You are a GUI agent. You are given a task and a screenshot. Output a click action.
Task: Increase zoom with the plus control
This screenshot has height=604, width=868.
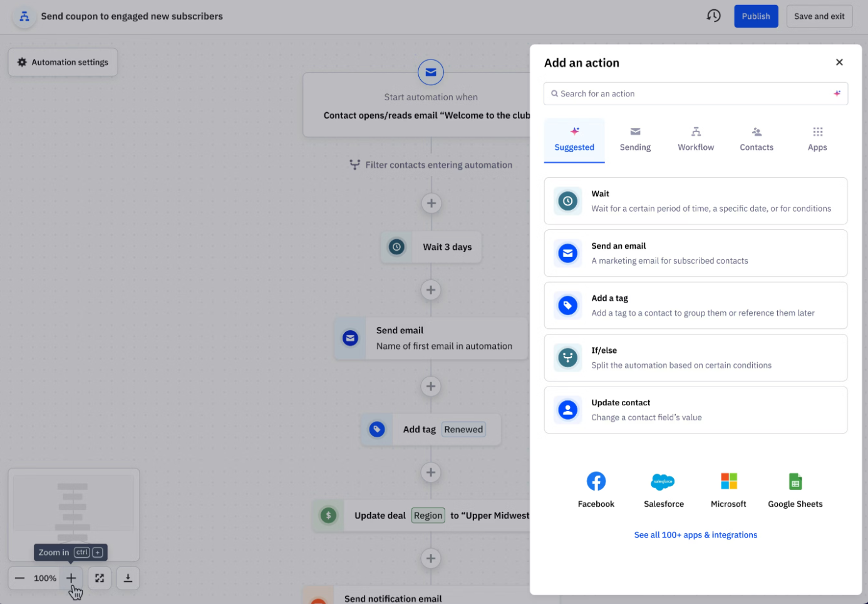[71, 578]
